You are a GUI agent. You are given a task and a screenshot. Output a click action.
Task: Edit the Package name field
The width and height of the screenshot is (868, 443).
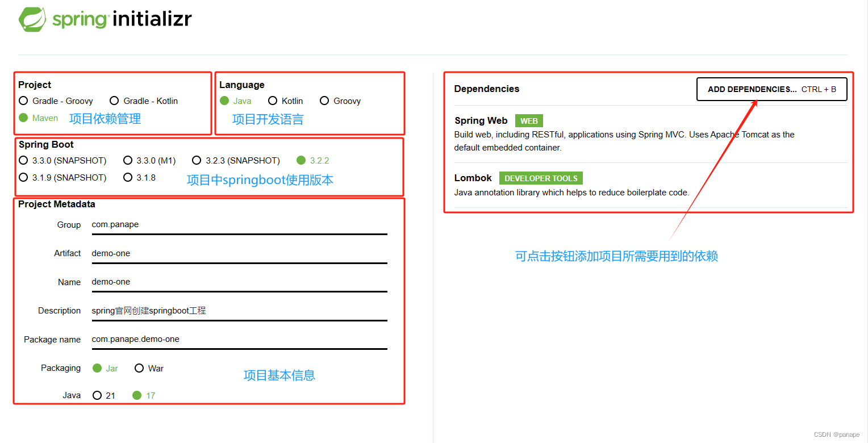point(239,340)
